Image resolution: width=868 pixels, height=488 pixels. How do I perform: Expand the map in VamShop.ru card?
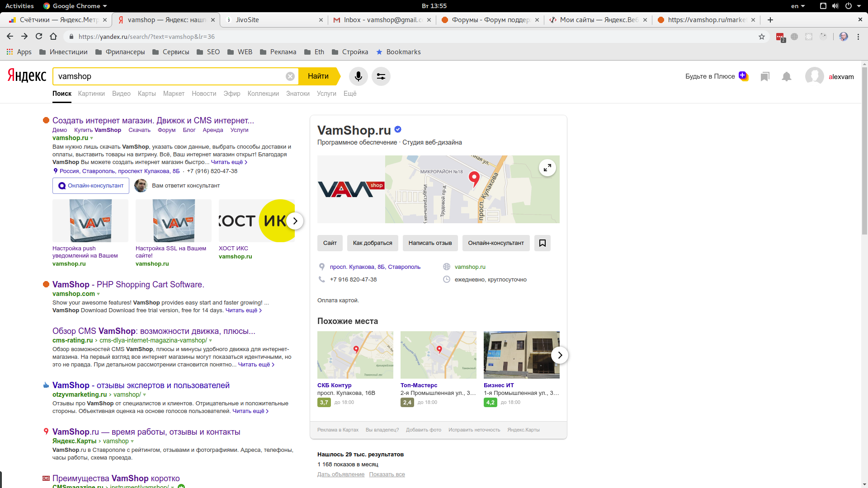pyautogui.click(x=547, y=168)
